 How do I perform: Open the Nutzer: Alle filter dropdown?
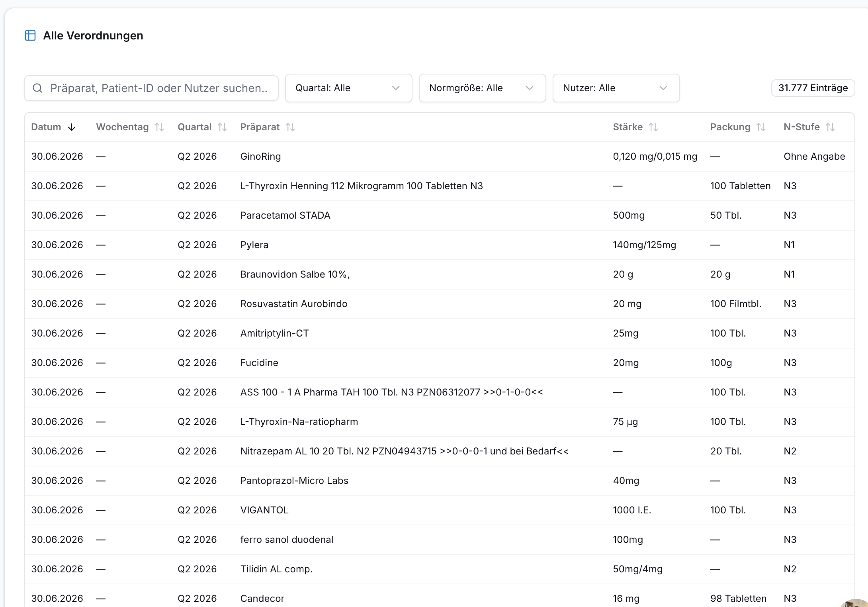click(x=616, y=88)
